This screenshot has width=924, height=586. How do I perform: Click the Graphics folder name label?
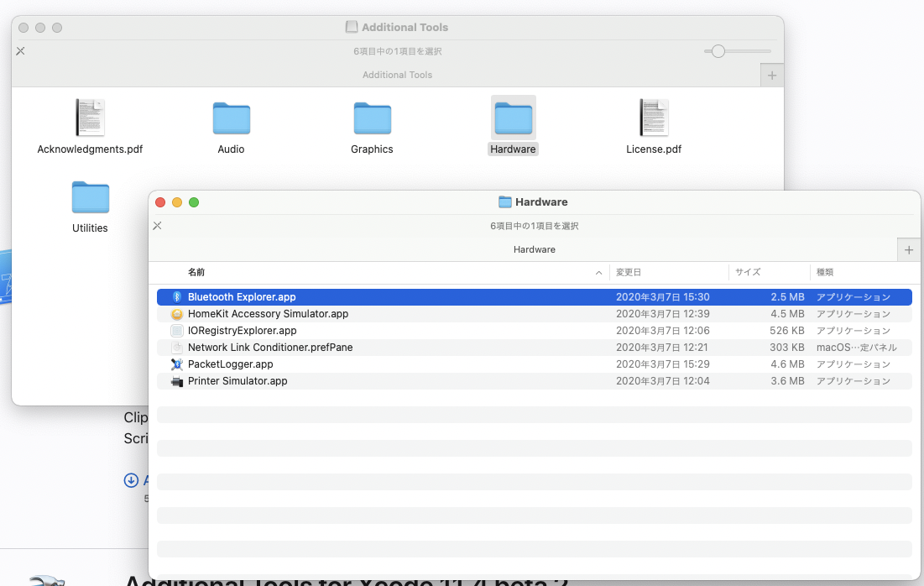point(372,149)
